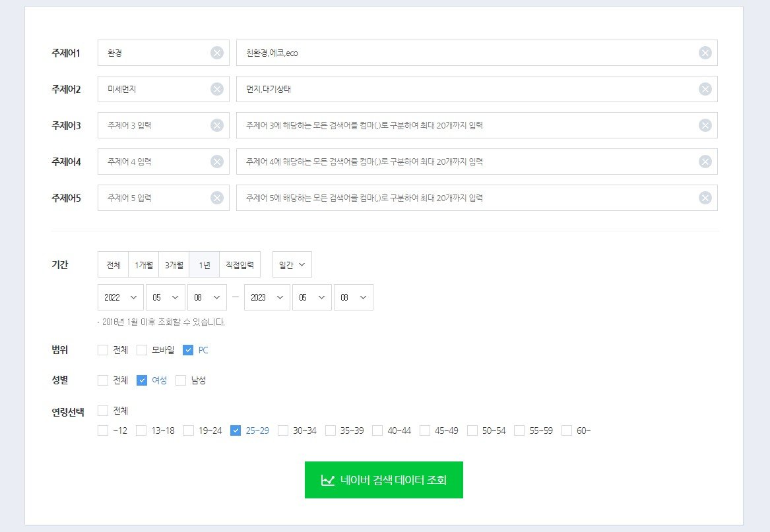Clear the 미세먼지 keyword in 주제어2

click(x=217, y=89)
